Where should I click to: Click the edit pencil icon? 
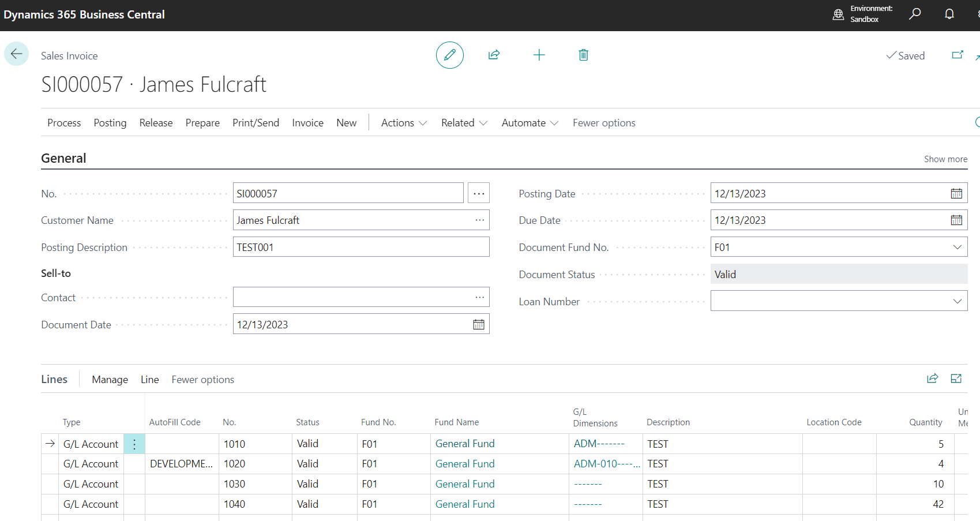pos(450,55)
